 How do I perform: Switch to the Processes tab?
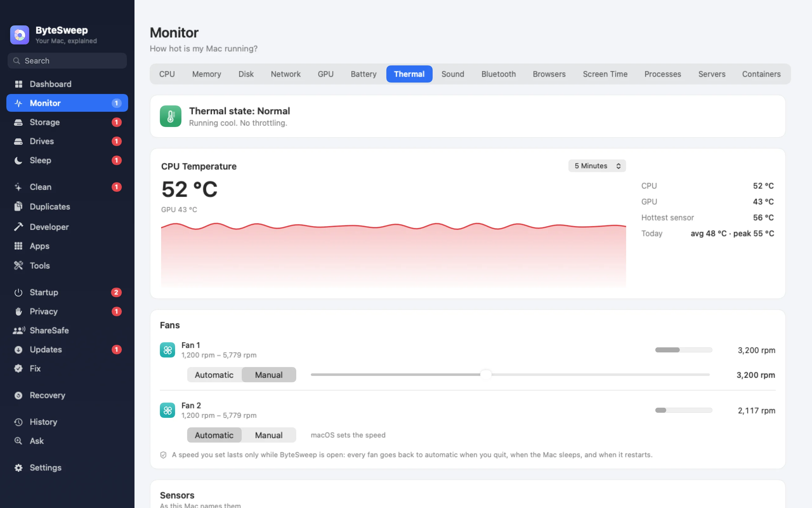click(662, 74)
